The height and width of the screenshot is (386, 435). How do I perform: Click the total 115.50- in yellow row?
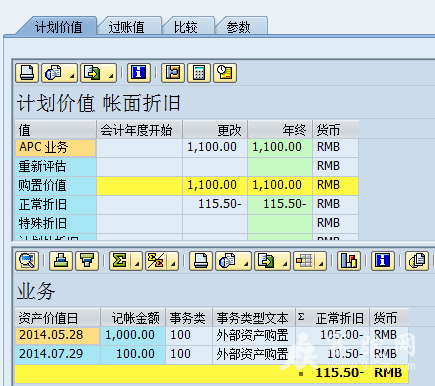coord(339,373)
